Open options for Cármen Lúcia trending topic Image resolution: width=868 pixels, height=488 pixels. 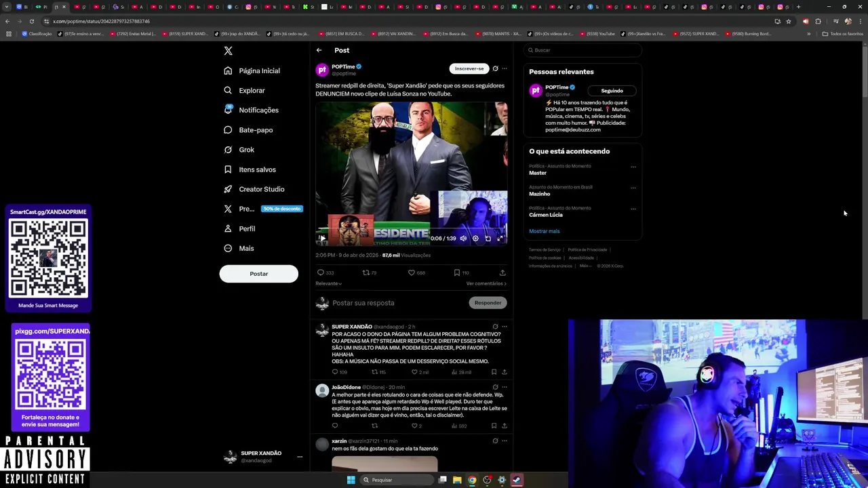coord(633,209)
